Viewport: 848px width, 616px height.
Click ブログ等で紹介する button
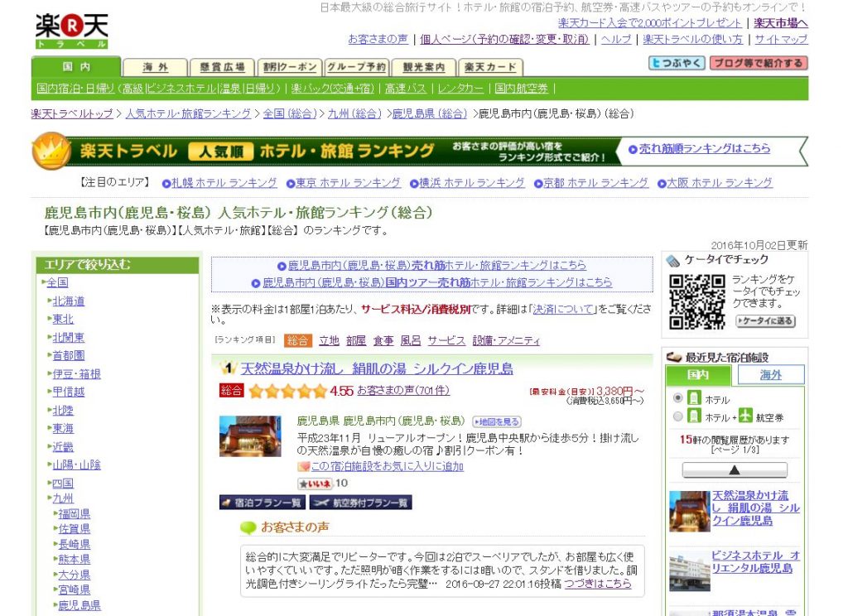click(759, 63)
